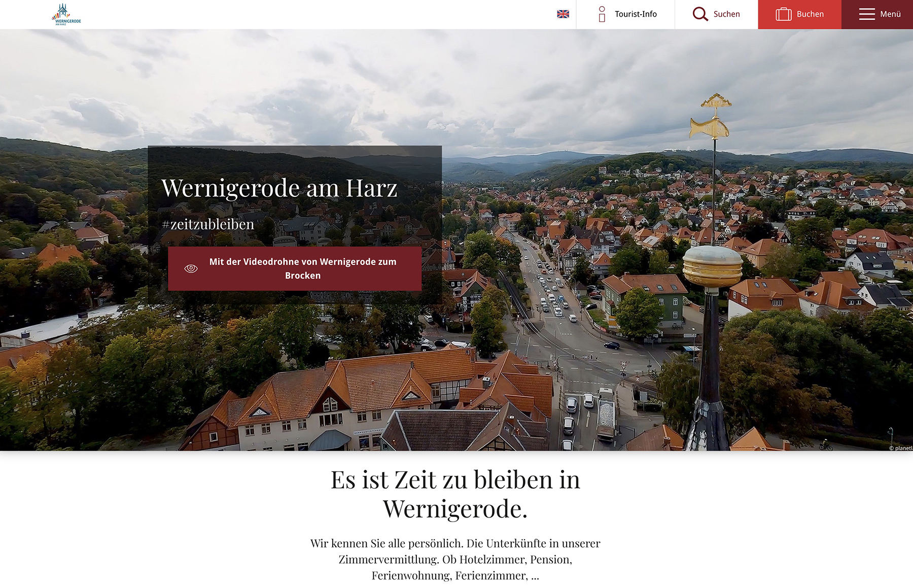This screenshot has width=913, height=588.
Task: Click the golden fish weathervane in hero image
Action: pyautogui.click(x=710, y=127)
